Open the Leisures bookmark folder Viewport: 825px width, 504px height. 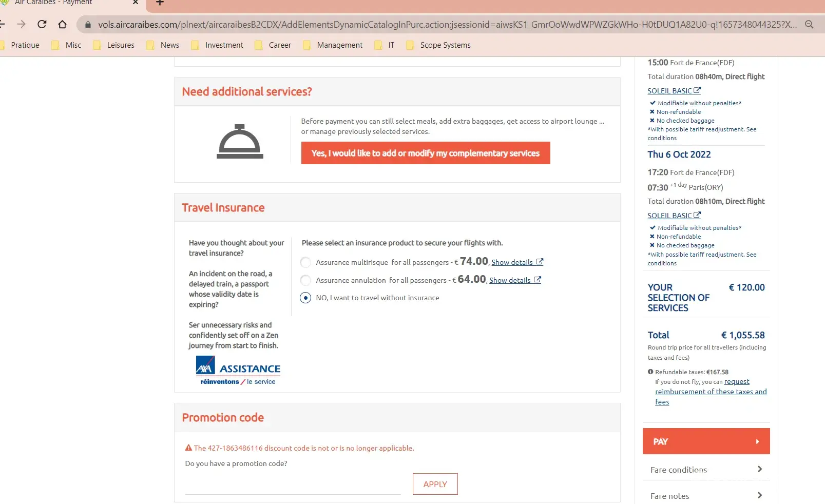point(113,45)
